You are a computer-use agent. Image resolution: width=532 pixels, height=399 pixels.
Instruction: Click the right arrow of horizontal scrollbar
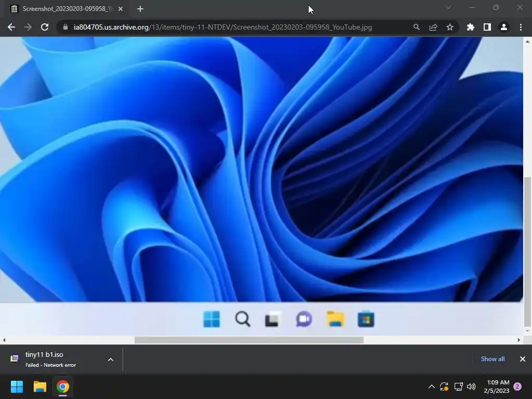coord(519,340)
